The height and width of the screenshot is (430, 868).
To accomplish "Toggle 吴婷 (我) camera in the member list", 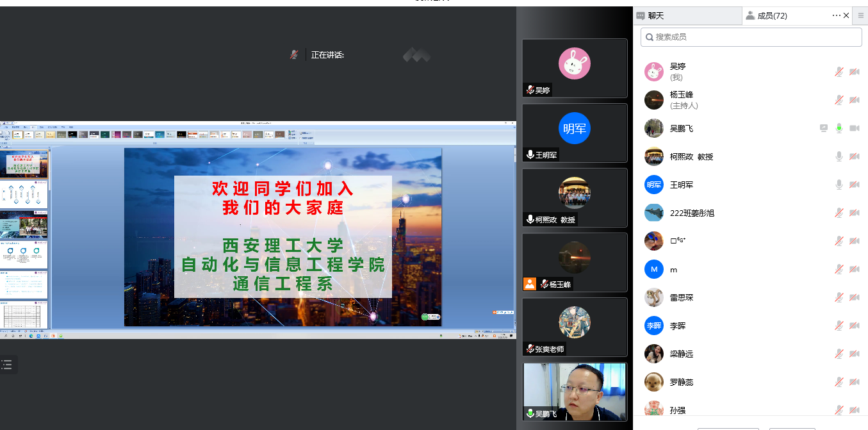I will click(854, 72).
